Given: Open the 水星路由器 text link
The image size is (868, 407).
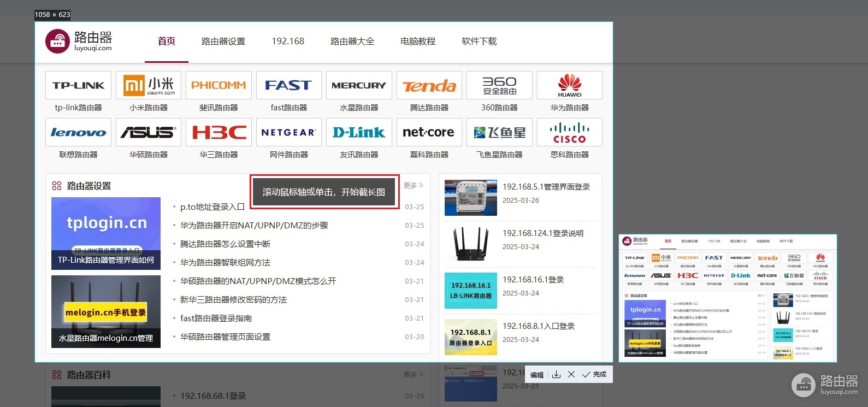Looking at the screenshot, I should coord(359,108).
